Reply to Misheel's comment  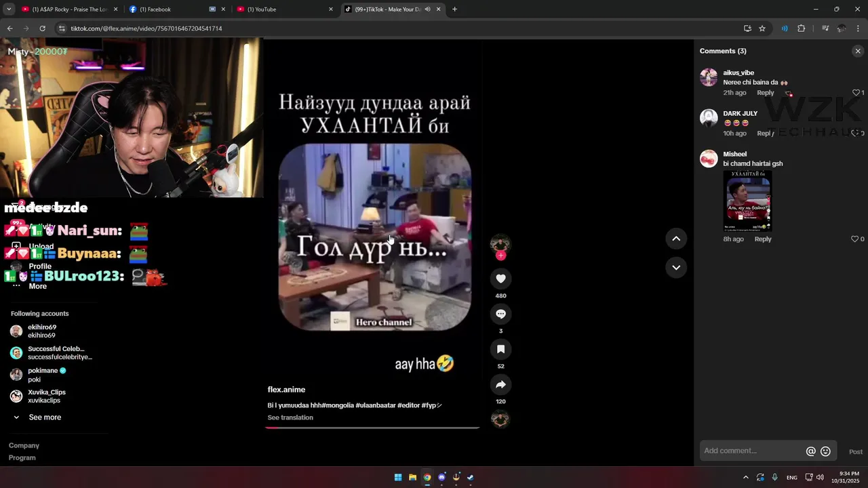[x=763, y=239]
